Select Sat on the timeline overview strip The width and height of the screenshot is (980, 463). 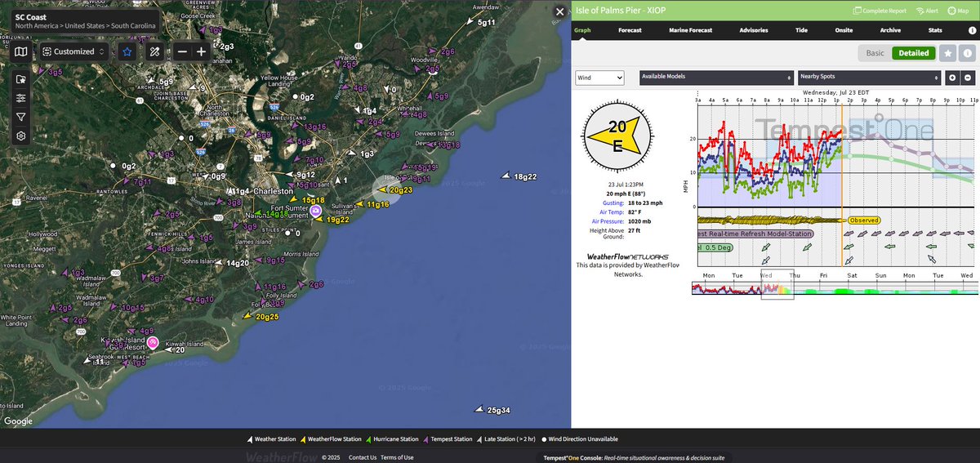pyautogui.click(x=852, y=275)
